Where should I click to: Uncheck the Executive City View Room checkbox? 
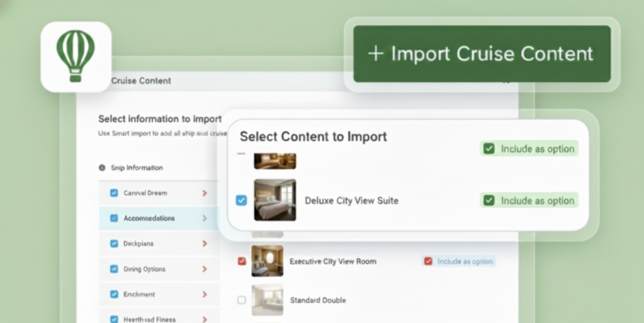[x=241, y=261]
